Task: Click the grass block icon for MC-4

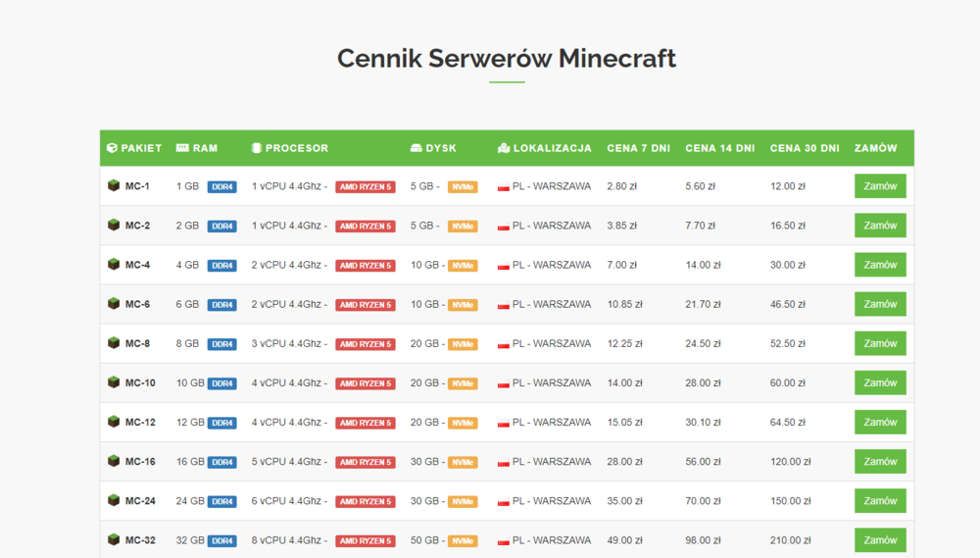Action: [x=114, y=265]
